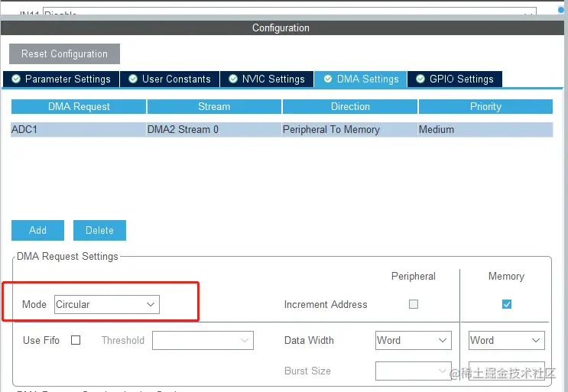Click the Stream column header
568x392 pixels.
[x=214, y=106]
